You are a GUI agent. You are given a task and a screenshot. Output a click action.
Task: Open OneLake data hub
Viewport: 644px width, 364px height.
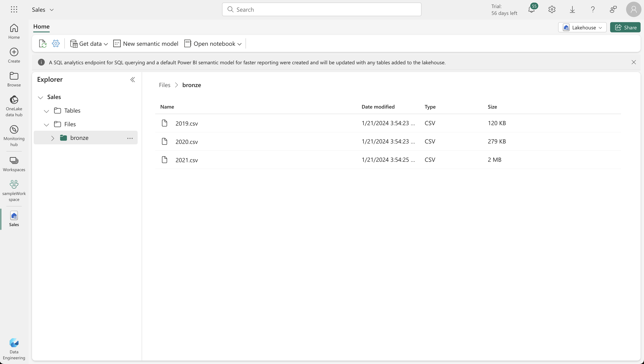point(14,106)
